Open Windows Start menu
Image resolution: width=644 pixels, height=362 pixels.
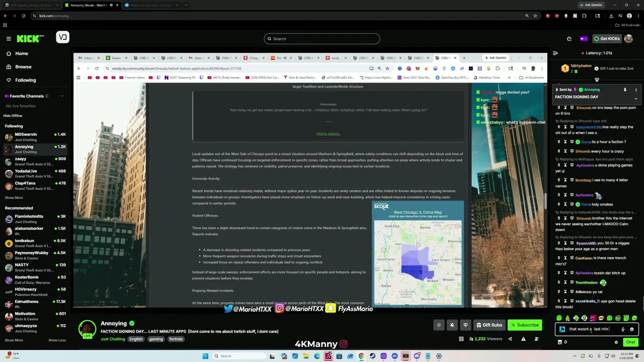tap(205, 356)
